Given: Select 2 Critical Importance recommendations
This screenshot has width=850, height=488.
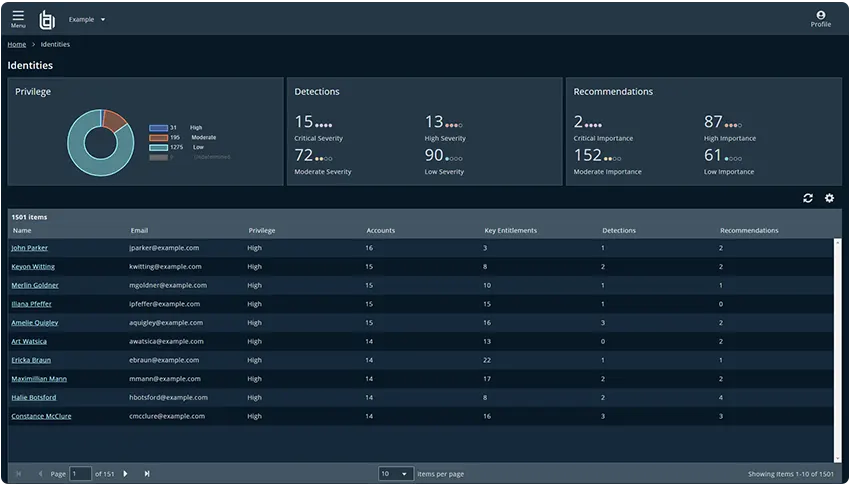Looking at the screenshot, I should coord(603,127).
